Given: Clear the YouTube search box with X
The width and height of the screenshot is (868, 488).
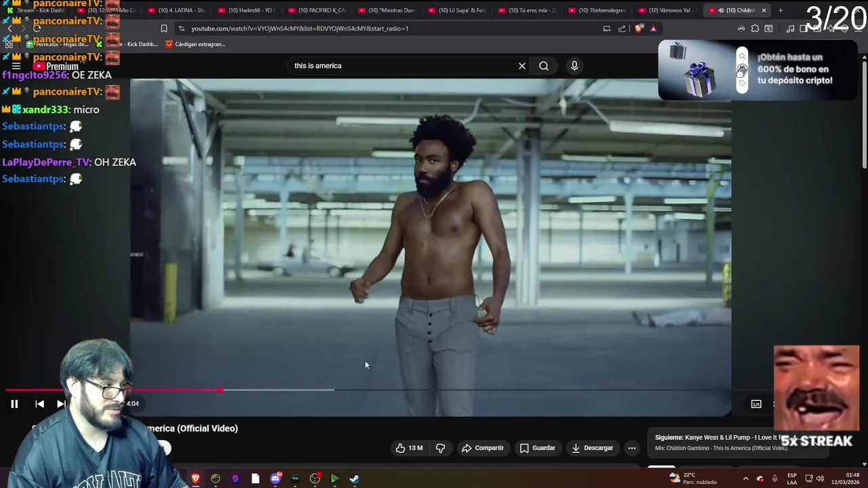Looking at the screenshot, I should coord(522,66).
